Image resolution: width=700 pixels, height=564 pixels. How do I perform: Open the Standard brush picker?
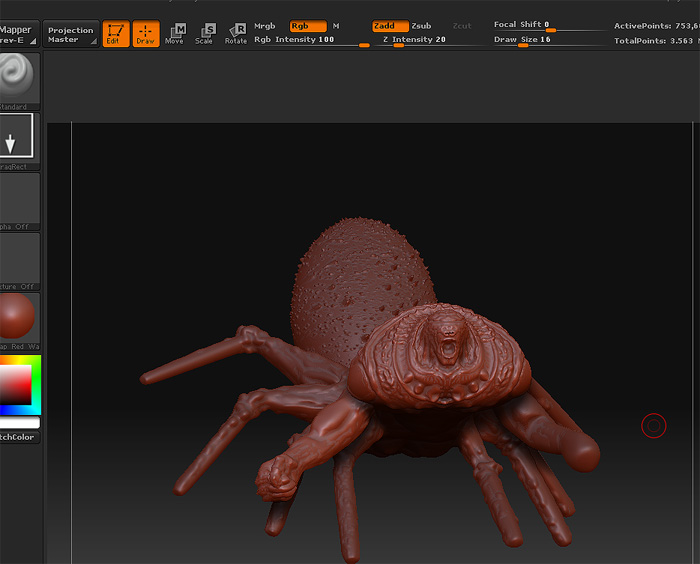pos(18,76)
